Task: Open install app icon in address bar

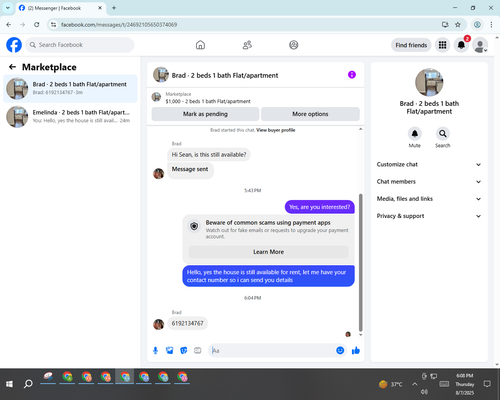Action: click(445, 25)
